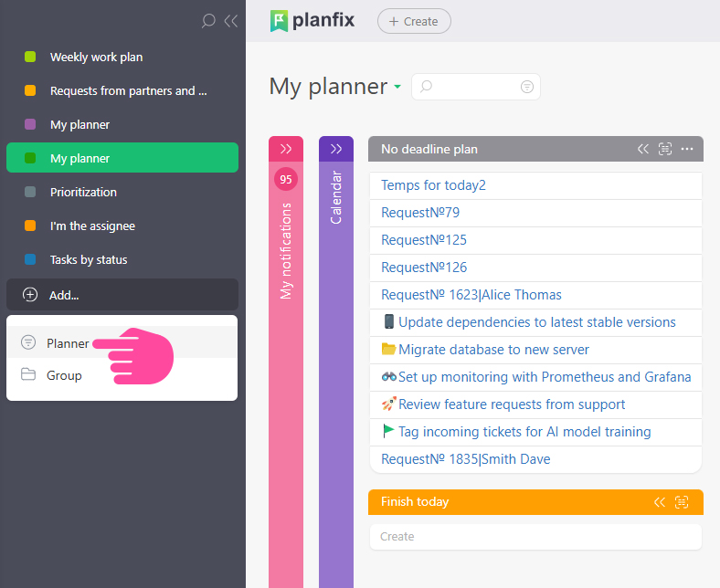Choose Group from the Add menu
The height and width of the screenshot is (588, 720).
coord(64,375)
